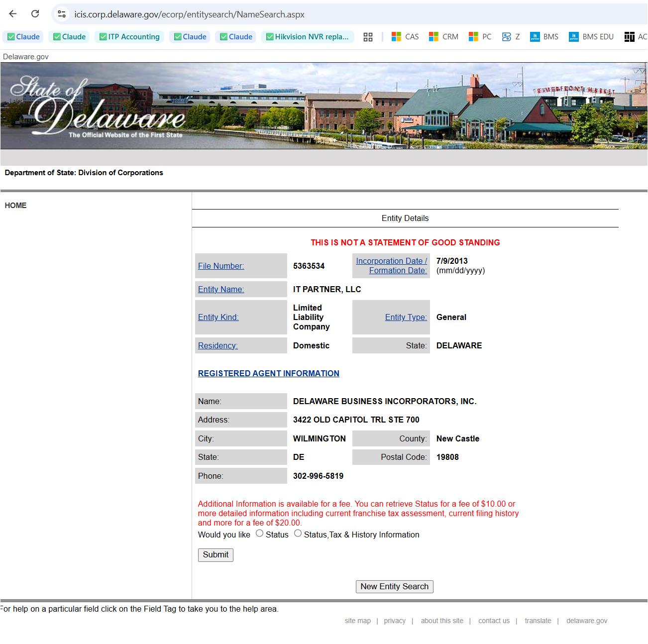Viewport: 648px width, 644px height.
Task: Click the address bar URL field
Action: [348, 14]
